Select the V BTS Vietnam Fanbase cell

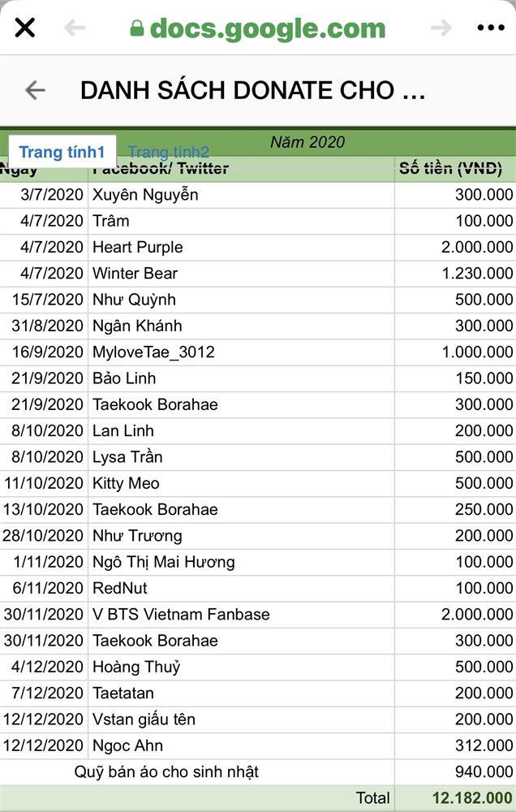point(181,614)
